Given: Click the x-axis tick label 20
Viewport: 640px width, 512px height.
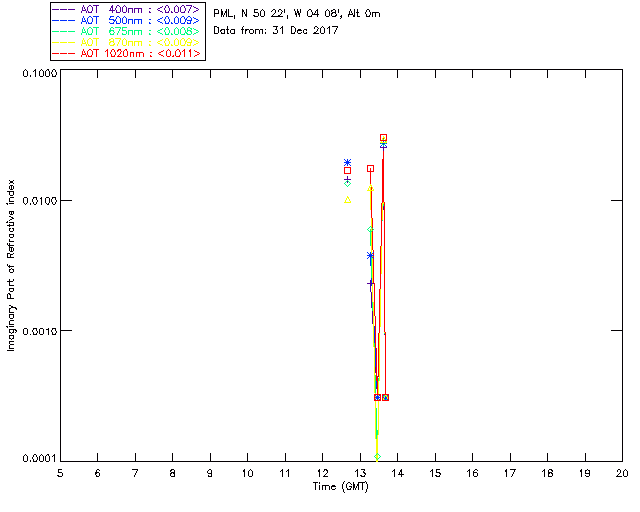Looking at the screenshot, I should coord(622,474).
